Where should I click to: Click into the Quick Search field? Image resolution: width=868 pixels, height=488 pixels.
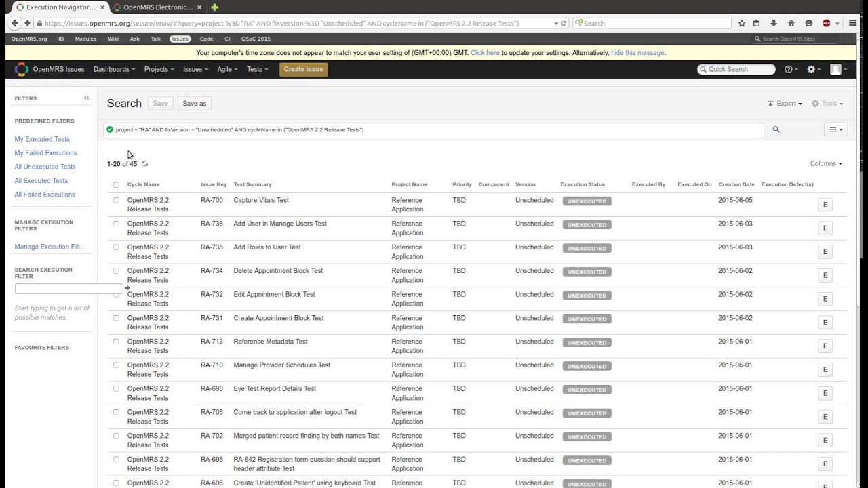click(x=736, y=69)
